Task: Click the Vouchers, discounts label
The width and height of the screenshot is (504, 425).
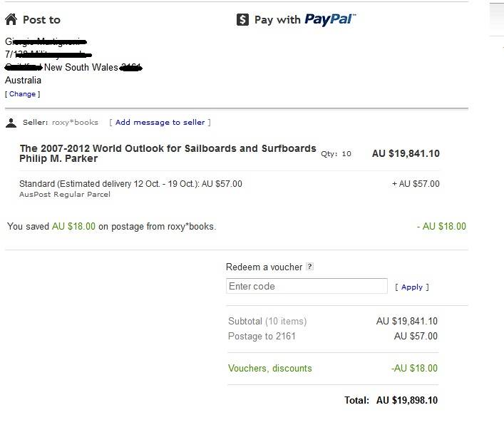Action: click(x=269, y=369)
